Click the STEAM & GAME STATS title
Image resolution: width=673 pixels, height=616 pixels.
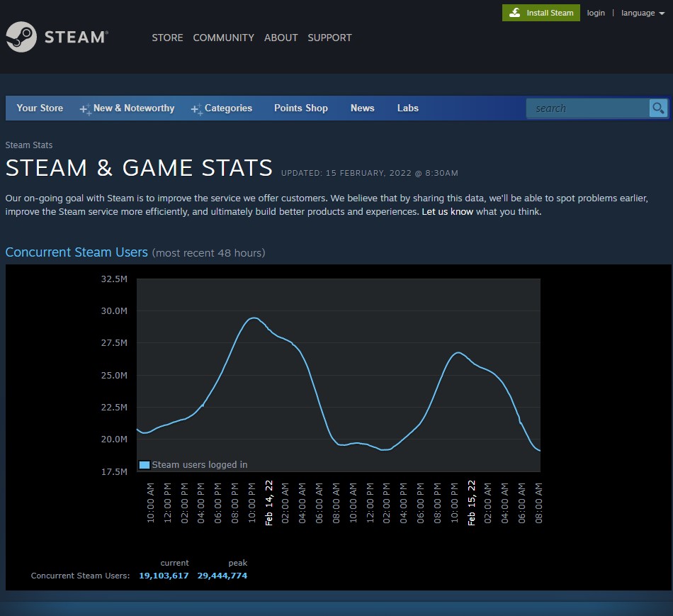tap(139, 167)
